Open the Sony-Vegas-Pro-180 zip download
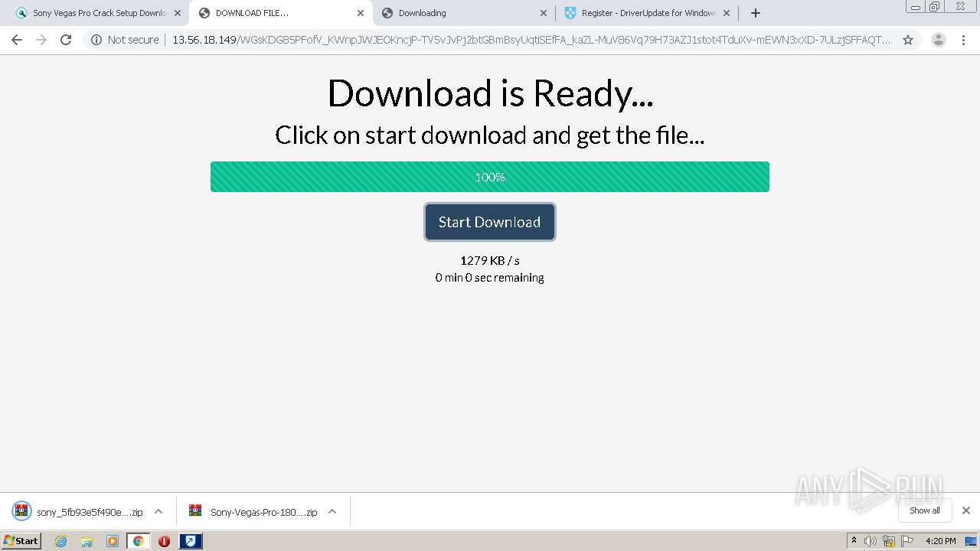The width and height of the screenshot is (980, 551). [x=254, y=512]
